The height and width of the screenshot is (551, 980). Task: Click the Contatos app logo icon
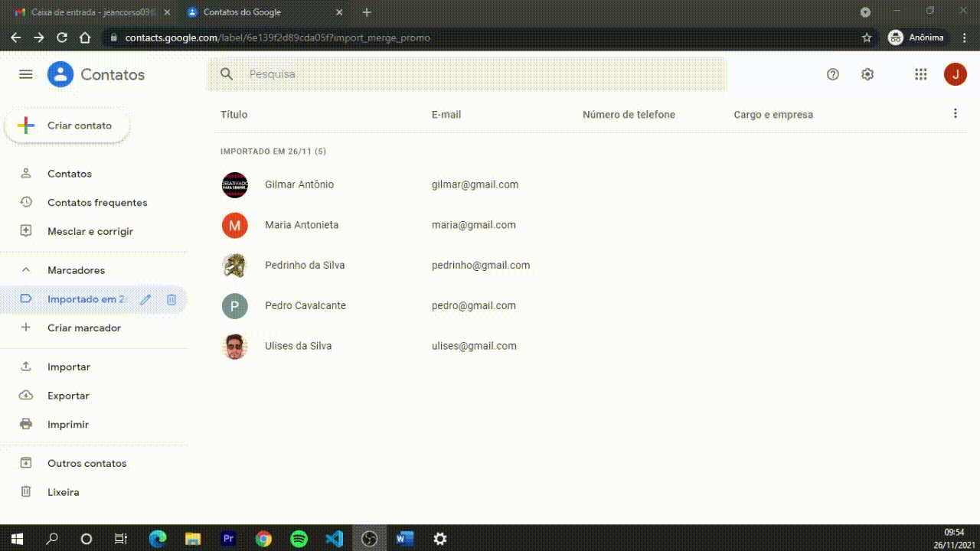coord(60,74)
